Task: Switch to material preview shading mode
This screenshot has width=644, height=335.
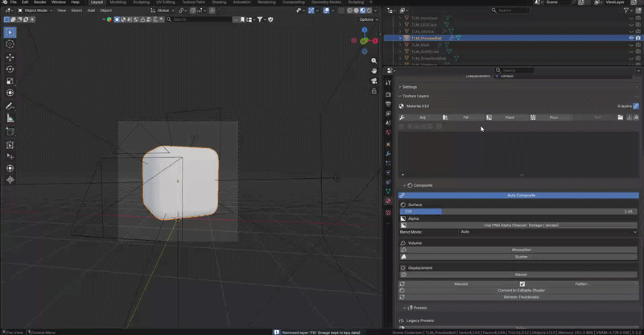Action: (x=363, y=10)
